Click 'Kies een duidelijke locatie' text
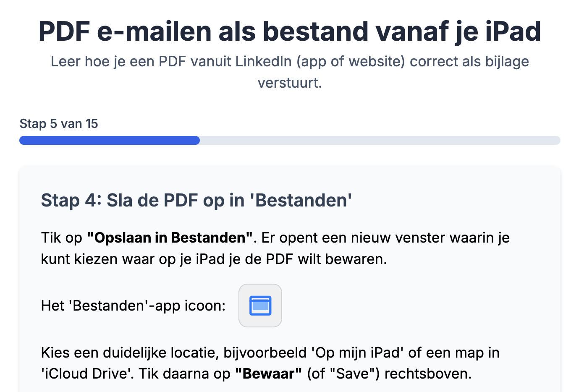Viewport: 571px width, 392px height. pos(128,353)
